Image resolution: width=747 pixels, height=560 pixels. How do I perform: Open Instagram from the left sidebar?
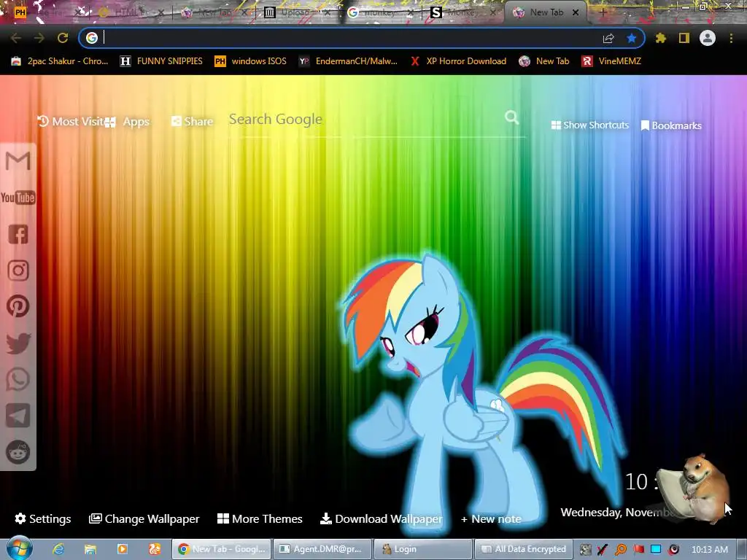click(18, 271)
